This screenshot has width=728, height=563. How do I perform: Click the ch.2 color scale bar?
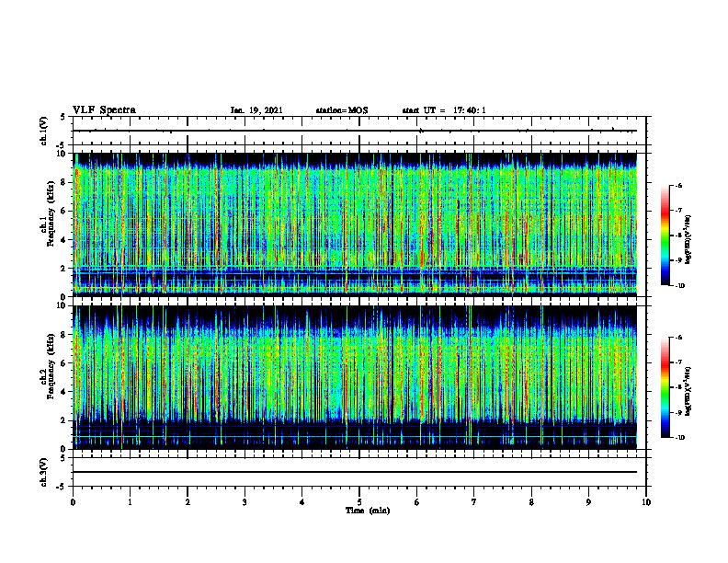[x=665, y=387]
